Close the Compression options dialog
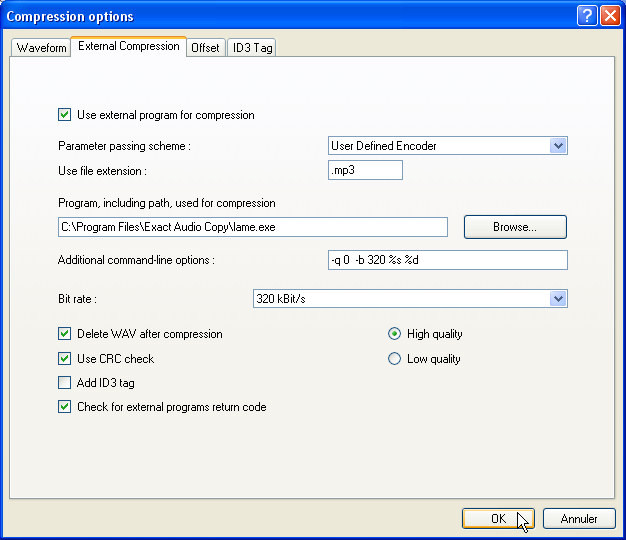The height and width of the screenshot is (540, 626). click(x=609, y=16)
